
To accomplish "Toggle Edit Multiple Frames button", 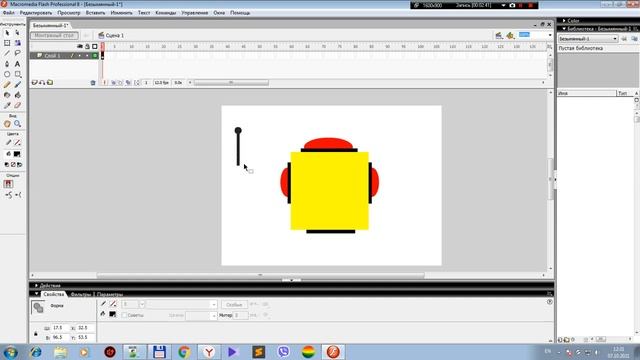I will pos(128,82).
